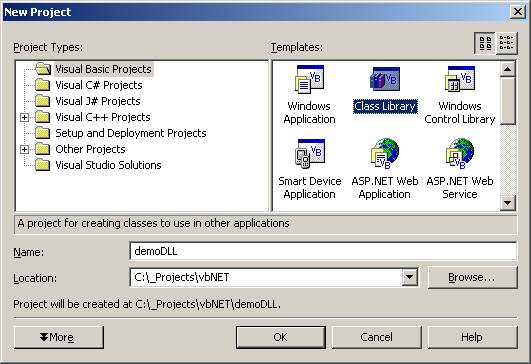The height and width of the screenshot is (364, 531).
Task: Click the Name field containing demoDLL
Action: click(x=323, y=251)
